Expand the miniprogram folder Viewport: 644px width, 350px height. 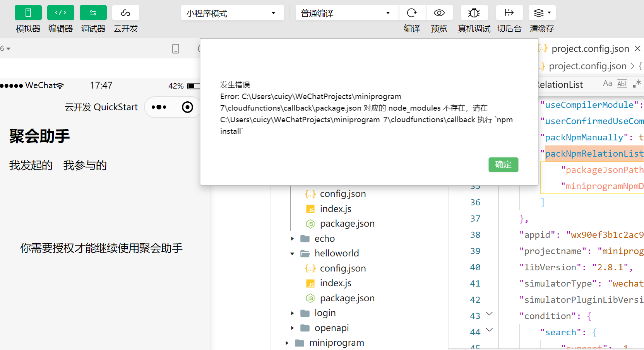pyautogui.click(x=287, y=343)
